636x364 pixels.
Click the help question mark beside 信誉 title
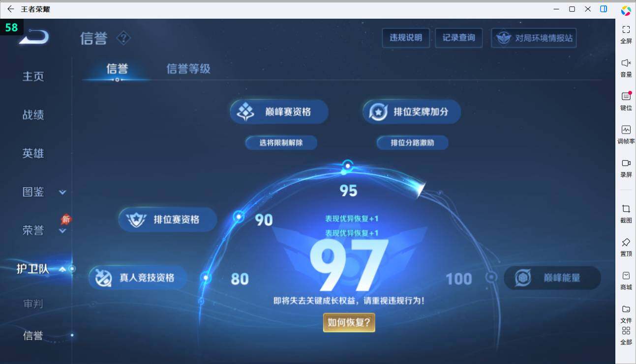pos(122,38)
